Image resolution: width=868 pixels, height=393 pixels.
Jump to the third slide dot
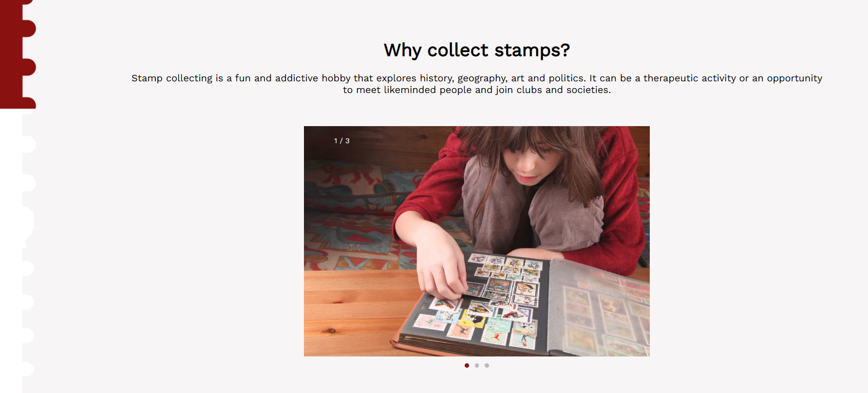[x=487, y=365]
